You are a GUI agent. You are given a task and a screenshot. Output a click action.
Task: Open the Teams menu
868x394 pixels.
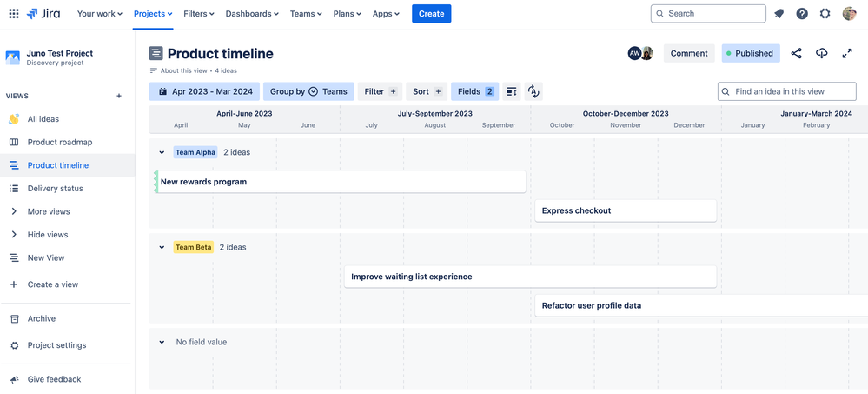[x=306, y=14]
